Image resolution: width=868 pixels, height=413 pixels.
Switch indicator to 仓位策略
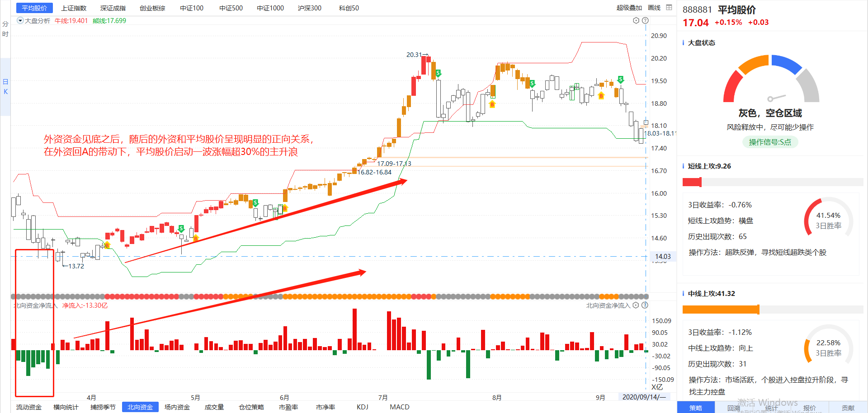pos(251,407)
